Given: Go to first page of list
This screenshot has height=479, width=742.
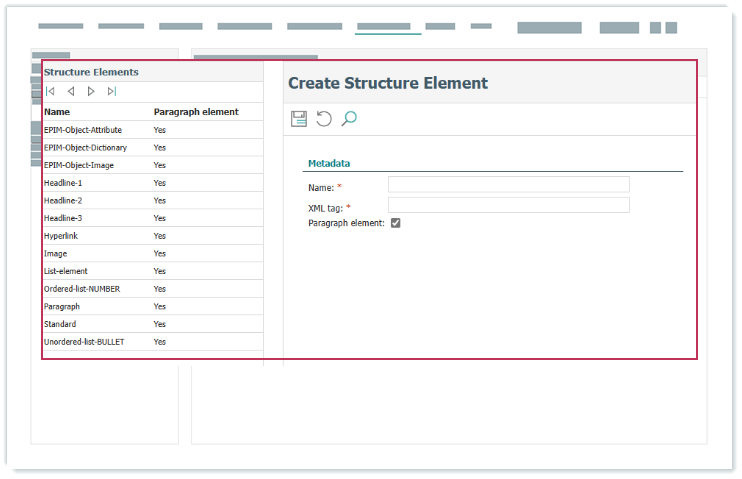Looking at the screenshot, I should [x=50, y=91].
